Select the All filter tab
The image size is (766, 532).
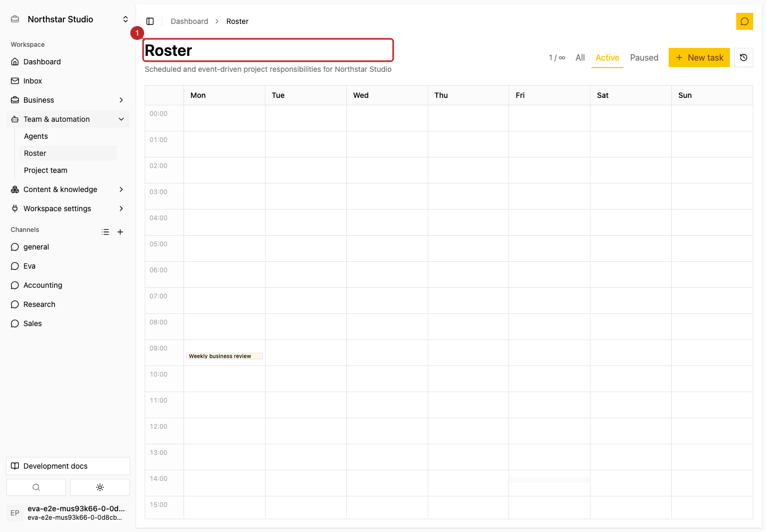pos(580,57)
